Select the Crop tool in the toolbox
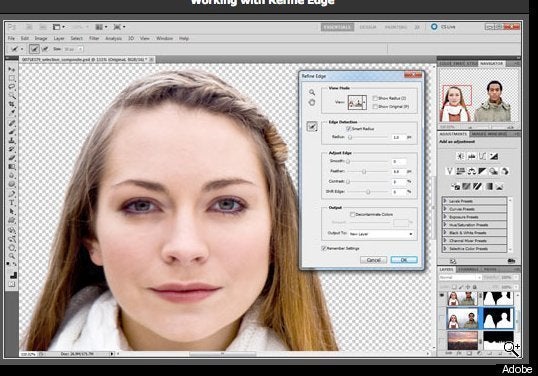The image size is (538, 376). [12, 104]
